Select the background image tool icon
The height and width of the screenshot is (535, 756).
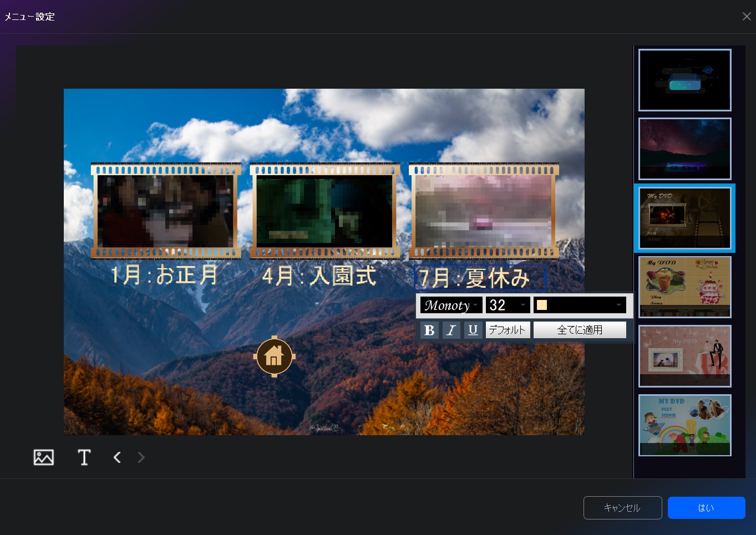pyautogui.click(x=44, y=457)
